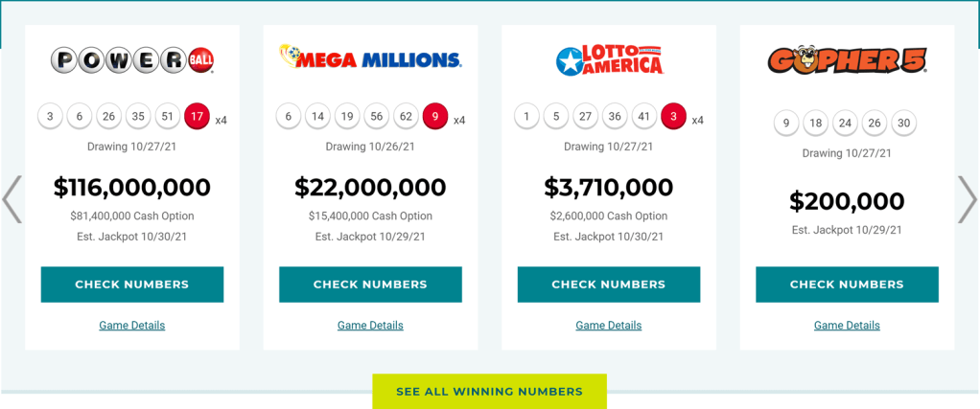Click the Gopher 5 ball number 30

[x=903, y=124]
